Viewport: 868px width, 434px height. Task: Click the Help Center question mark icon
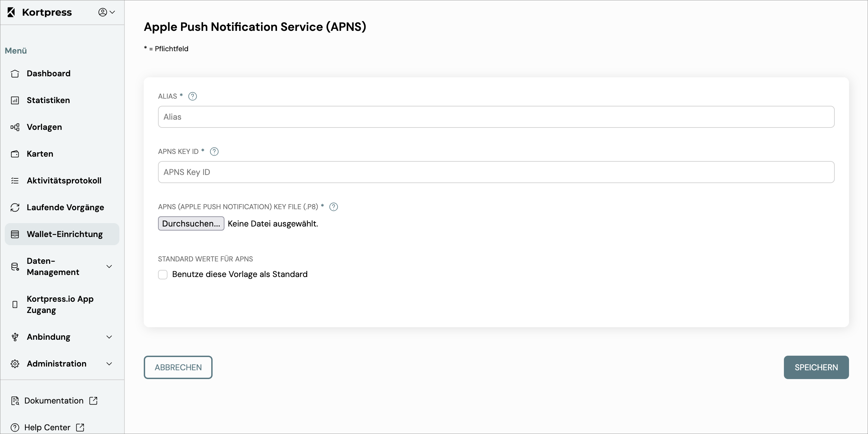coord(15,428)
